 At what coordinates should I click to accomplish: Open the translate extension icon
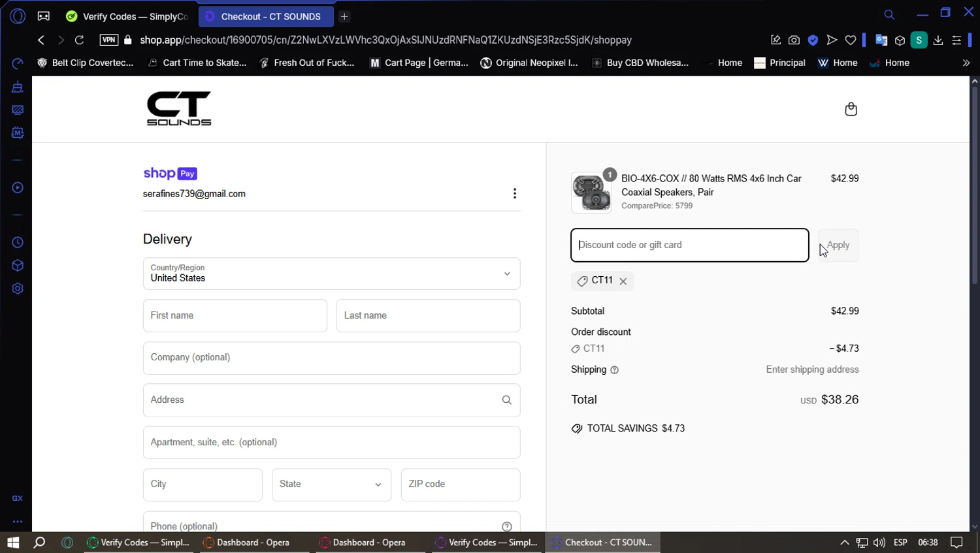[881, 40]
